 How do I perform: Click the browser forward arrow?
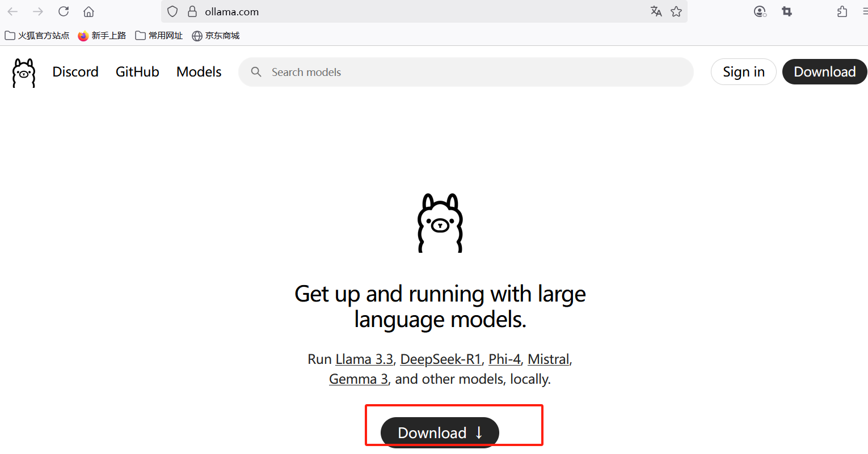[38, 11]
